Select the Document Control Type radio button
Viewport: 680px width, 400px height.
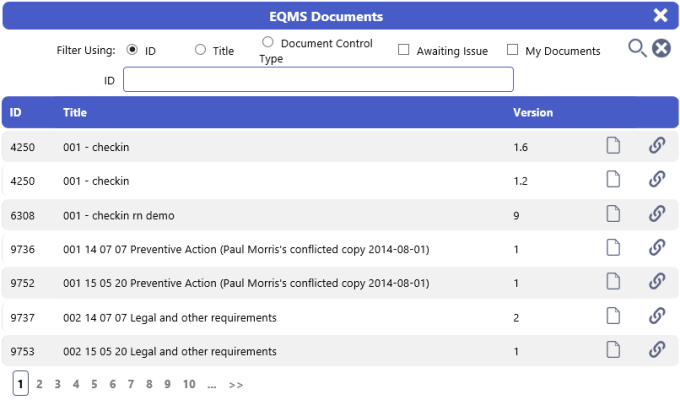coord(268,42)
